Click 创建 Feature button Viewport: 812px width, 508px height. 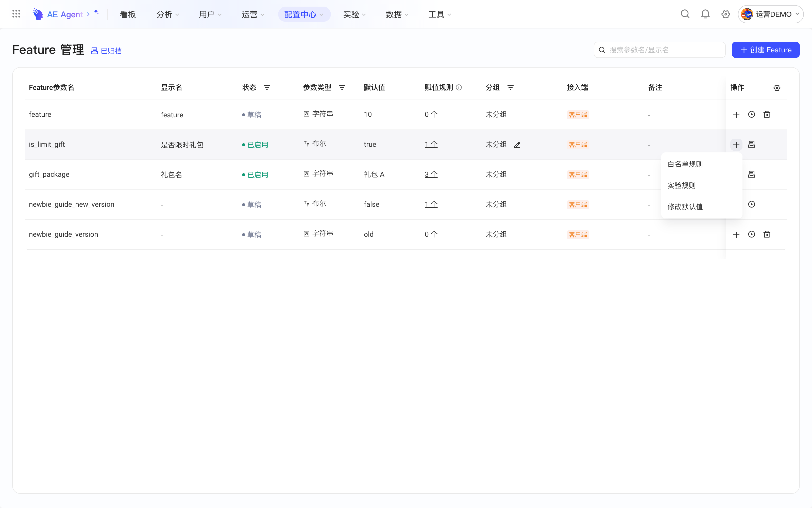click(x=765, y=50)
